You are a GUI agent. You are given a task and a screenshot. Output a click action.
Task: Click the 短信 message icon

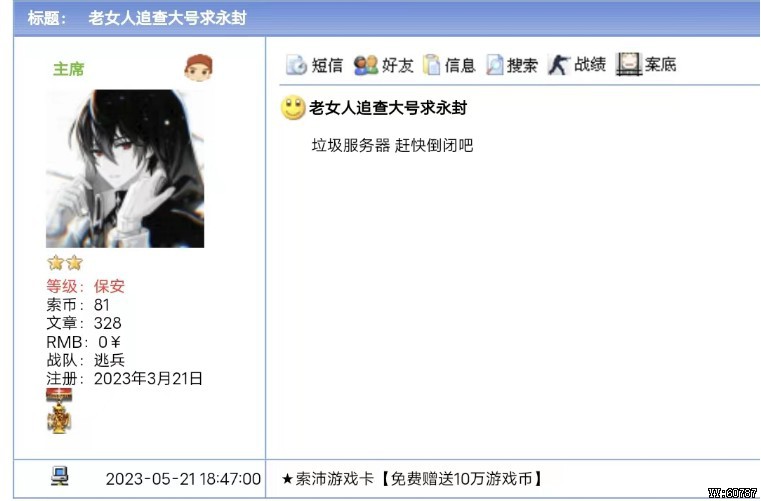tap(296, 65)
